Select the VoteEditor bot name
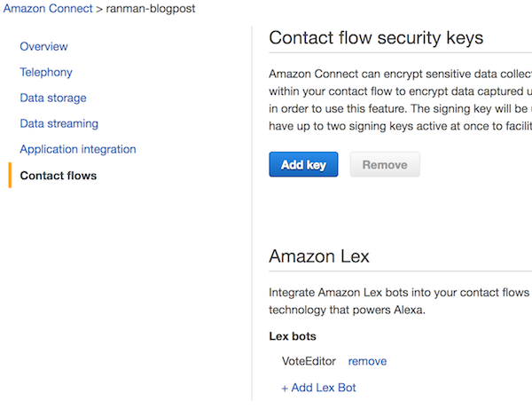Image resolution: width=532 pixels, height=409 pixels. pyautogui.click(x=309, y=361)
